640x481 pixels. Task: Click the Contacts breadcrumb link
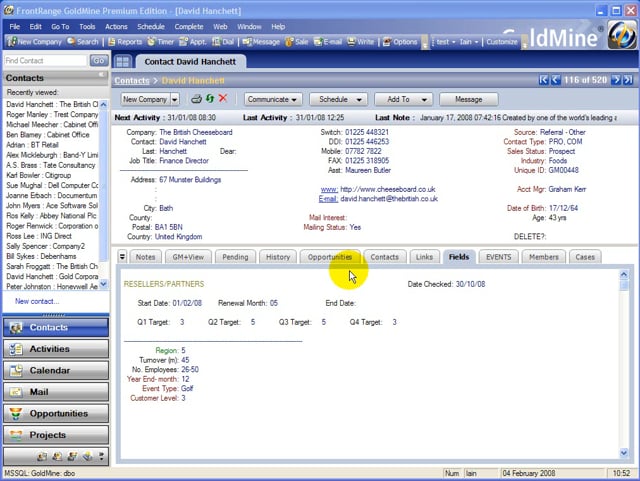pyautogui.click(x=132, y=80)
